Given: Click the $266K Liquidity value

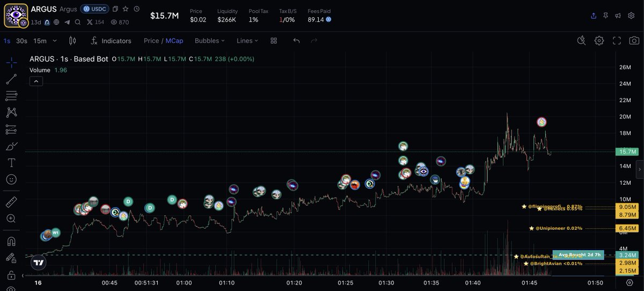Looking at the screenshot, I should coord(227,19).
